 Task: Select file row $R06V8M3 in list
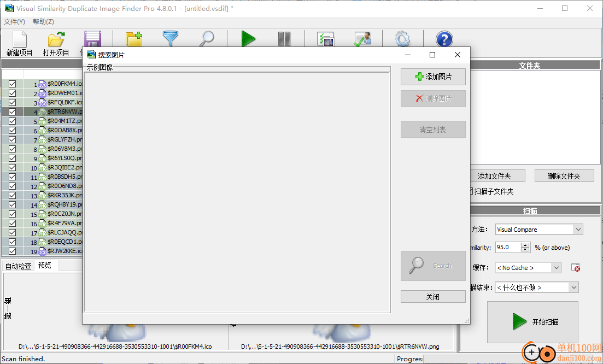pyautogui.click(x=42, y=149)
